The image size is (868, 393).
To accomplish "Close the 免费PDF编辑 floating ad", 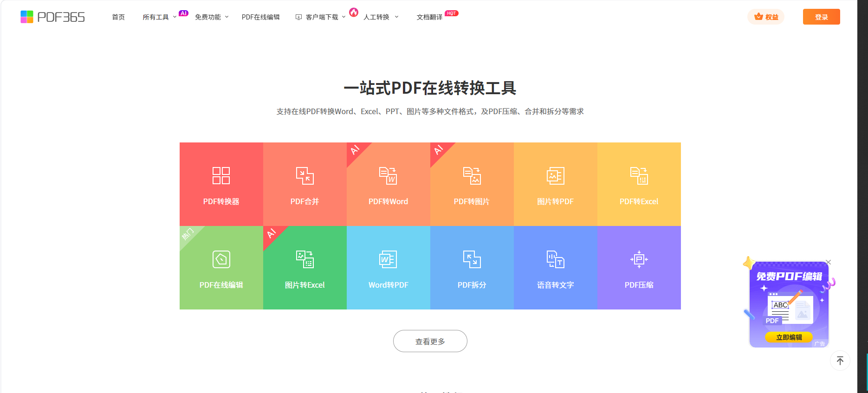I will pos(829,263).
